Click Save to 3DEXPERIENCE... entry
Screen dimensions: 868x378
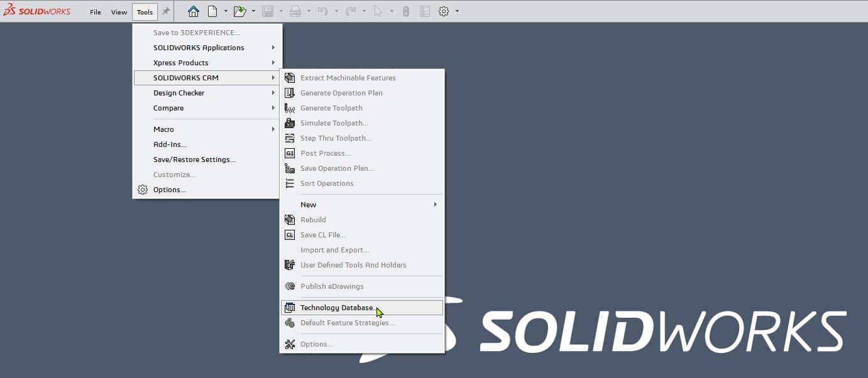197,33
